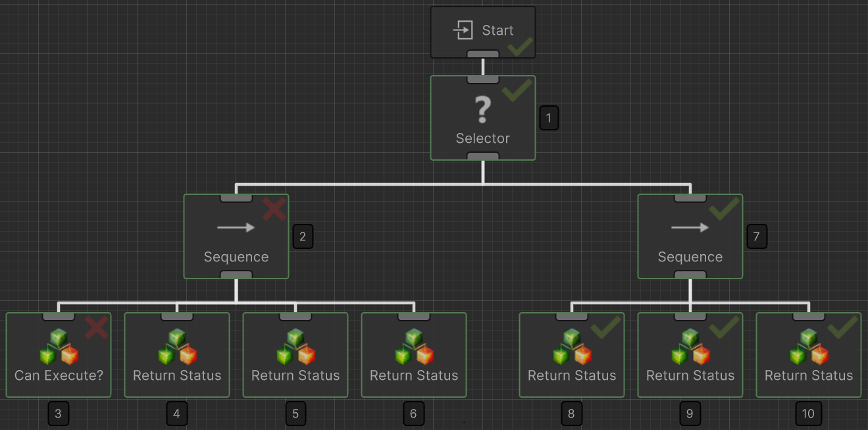
Task: Click the cubes icon on the Can Execute? node
Action: (x=58, y=346)
